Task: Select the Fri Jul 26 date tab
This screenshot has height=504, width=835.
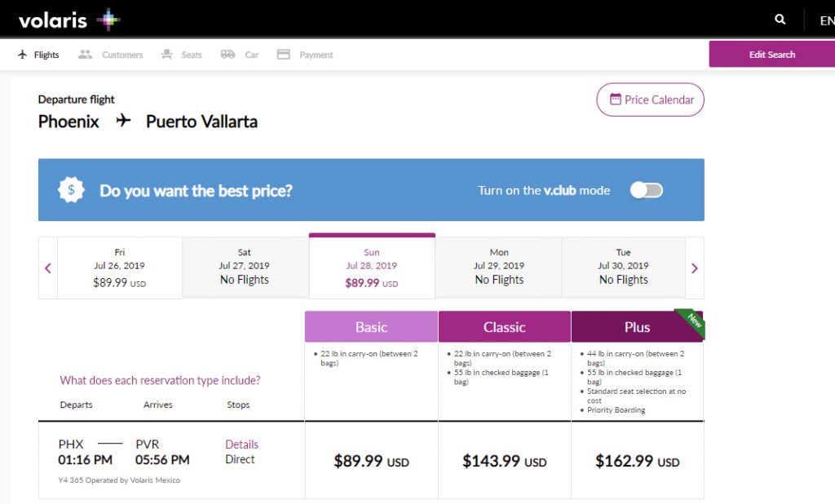Action: pyautogui.click(x=119, y=266)
